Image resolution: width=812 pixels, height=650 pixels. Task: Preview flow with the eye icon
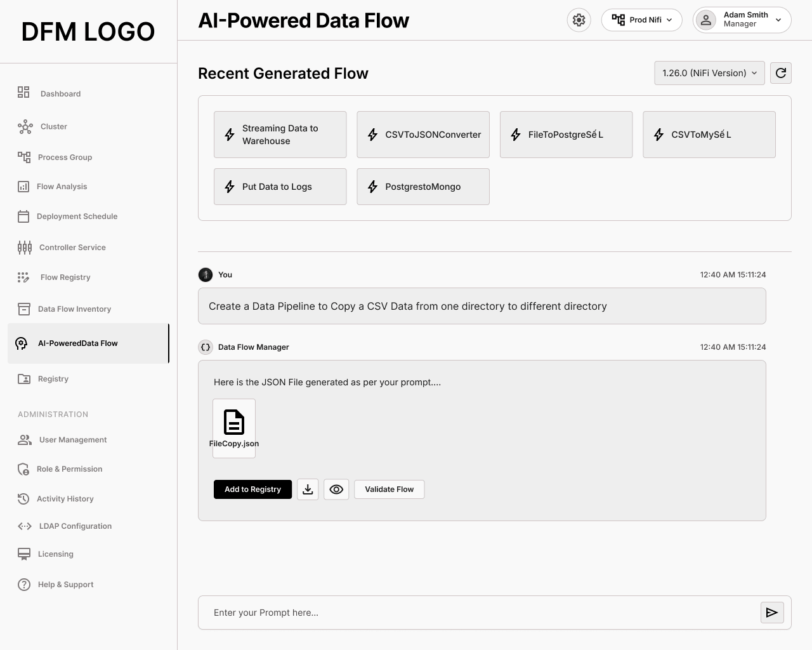(x=336, y=489)
